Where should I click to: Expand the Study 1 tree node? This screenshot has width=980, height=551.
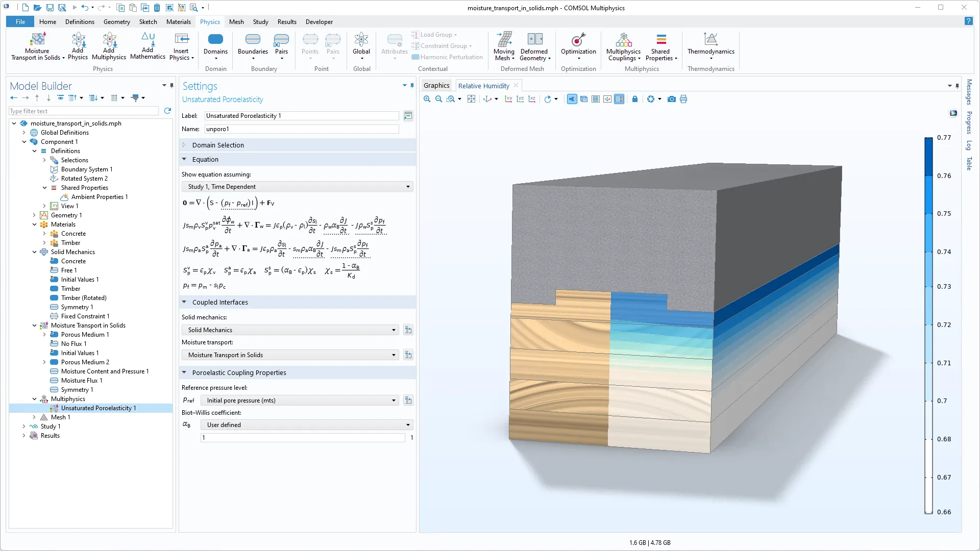point(24,427)
